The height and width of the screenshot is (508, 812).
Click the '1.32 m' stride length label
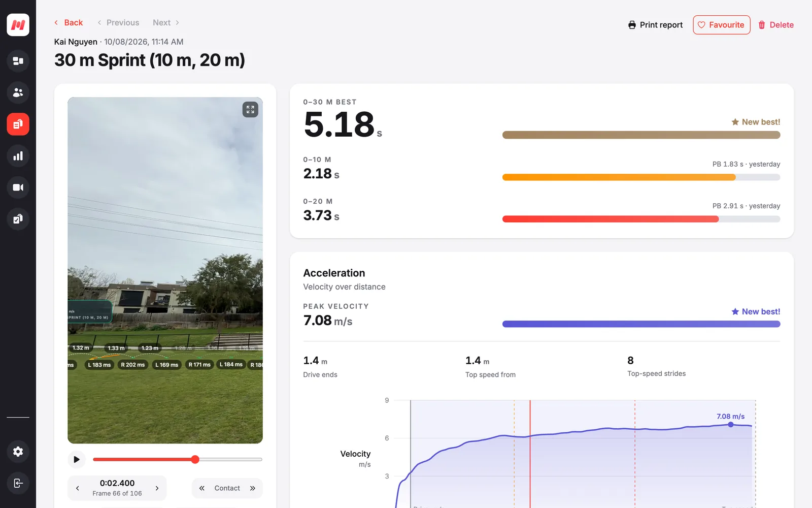(x=81, y=348)
